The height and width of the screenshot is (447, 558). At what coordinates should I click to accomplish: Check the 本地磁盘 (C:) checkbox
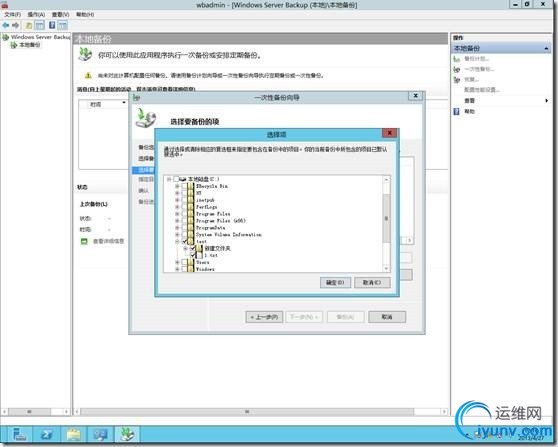click(176, 179)
